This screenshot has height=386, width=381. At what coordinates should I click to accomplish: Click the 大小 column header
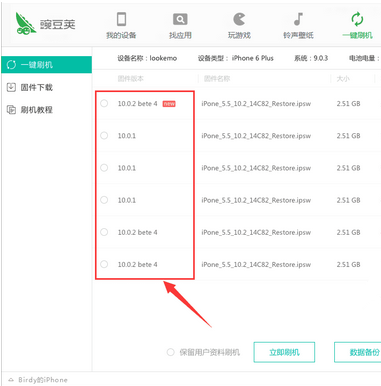pos(343,79)
